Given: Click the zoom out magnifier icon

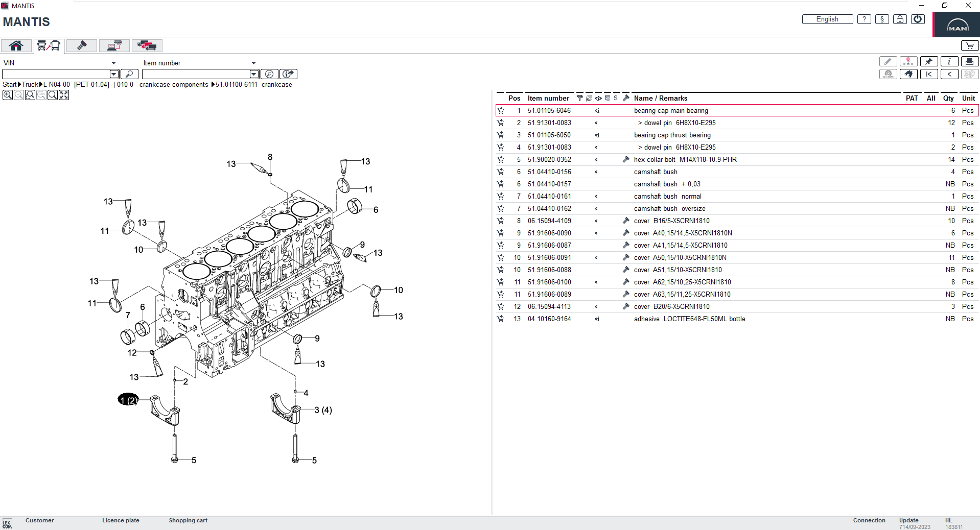Looking at the screenshot, I should tap(19, 95).
